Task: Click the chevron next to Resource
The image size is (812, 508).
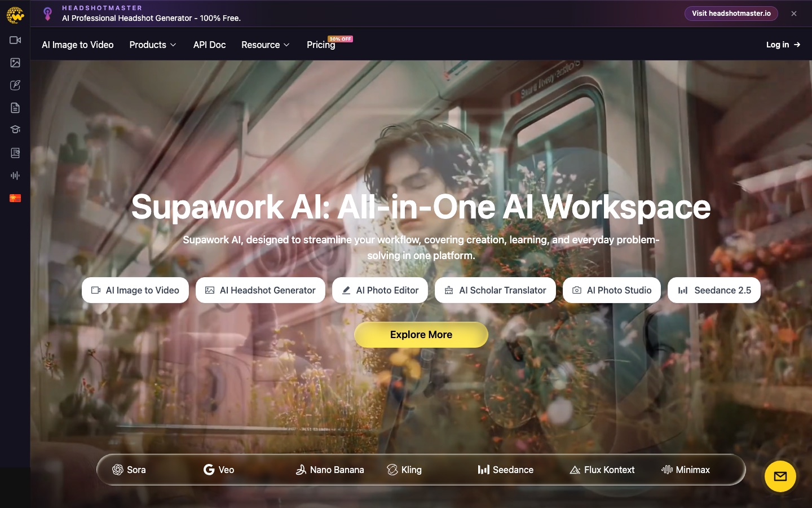Action: click(x=286, y=45)
